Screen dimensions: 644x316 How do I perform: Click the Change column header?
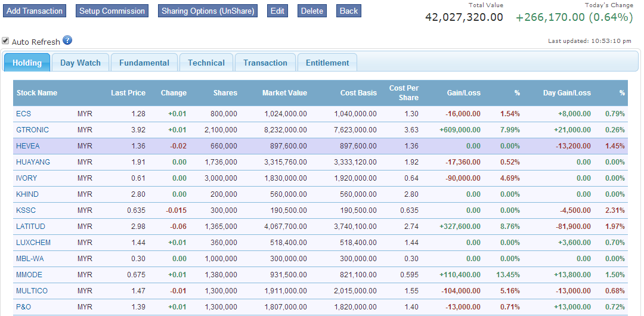(174, 93)
